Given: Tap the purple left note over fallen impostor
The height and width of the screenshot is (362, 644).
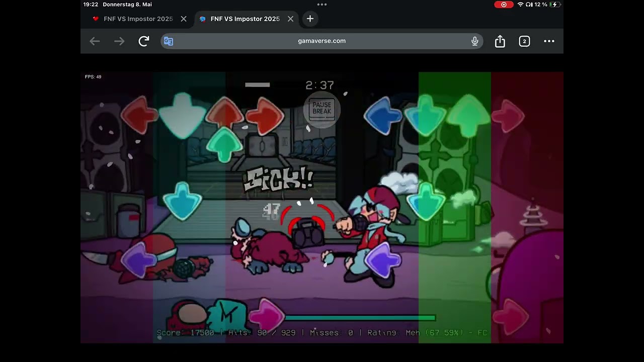Looking at the screenshot, I should coord(139,259).
